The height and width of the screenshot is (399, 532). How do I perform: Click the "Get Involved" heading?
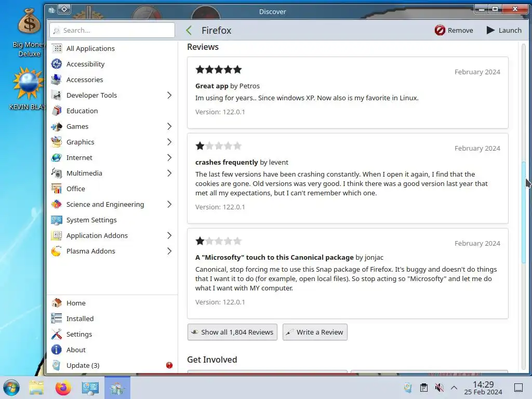(212, 360)
